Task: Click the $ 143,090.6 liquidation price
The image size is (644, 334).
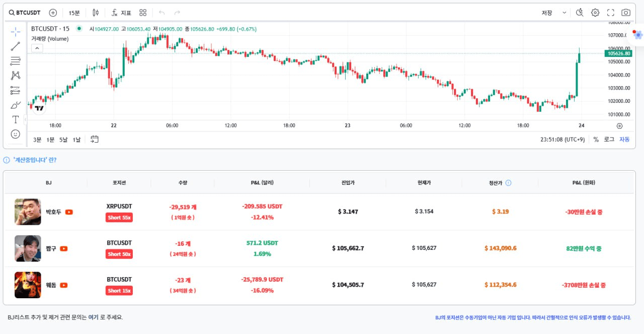Action: click(501, 248)
